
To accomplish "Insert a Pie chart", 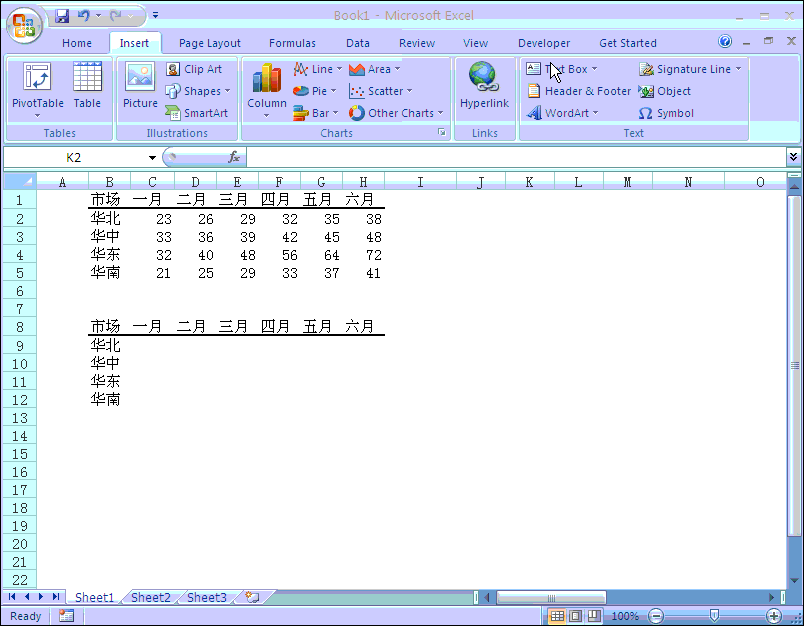I will [314, 91].
